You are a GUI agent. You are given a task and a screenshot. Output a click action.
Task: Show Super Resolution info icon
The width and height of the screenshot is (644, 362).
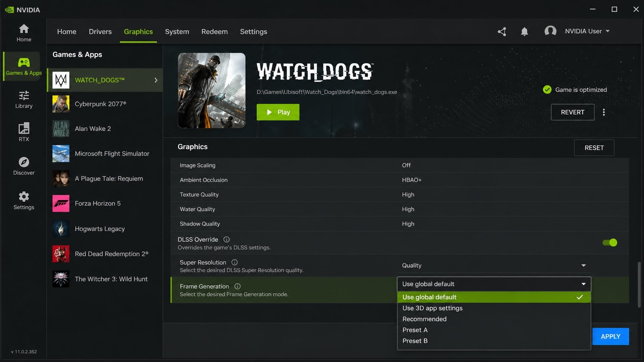click(x=235, y=262)
